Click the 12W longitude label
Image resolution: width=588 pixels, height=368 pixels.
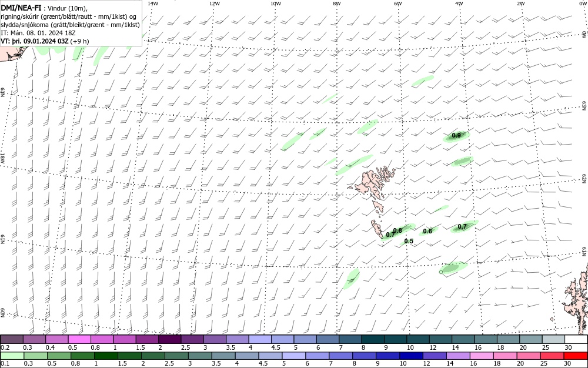214,4
